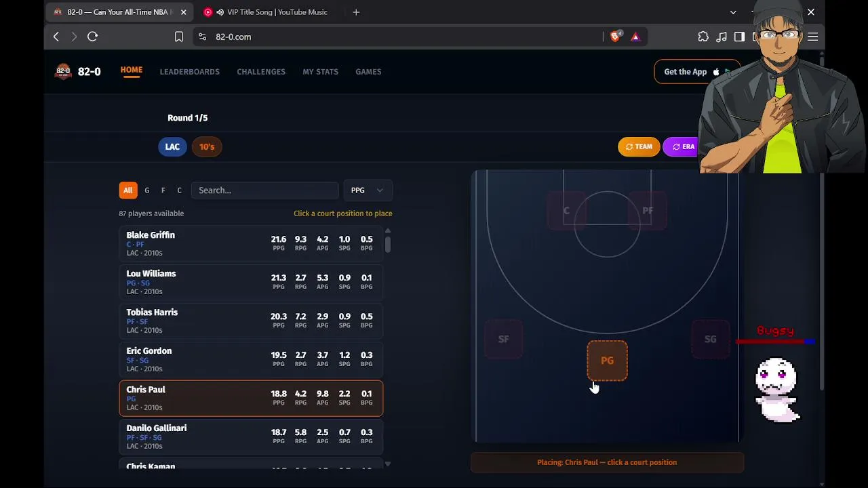Open the PPG sort dropdown
The image size is (868, 488).
click(368, 190)
